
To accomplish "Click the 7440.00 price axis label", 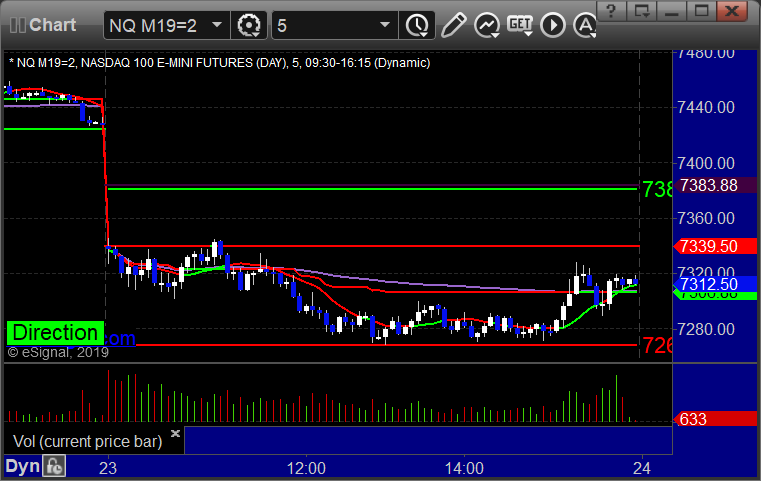I will [x=706, y=107].
